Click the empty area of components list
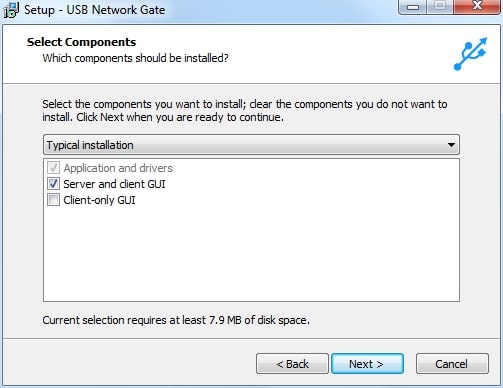503x388 pixels. (x=251, y=253)
